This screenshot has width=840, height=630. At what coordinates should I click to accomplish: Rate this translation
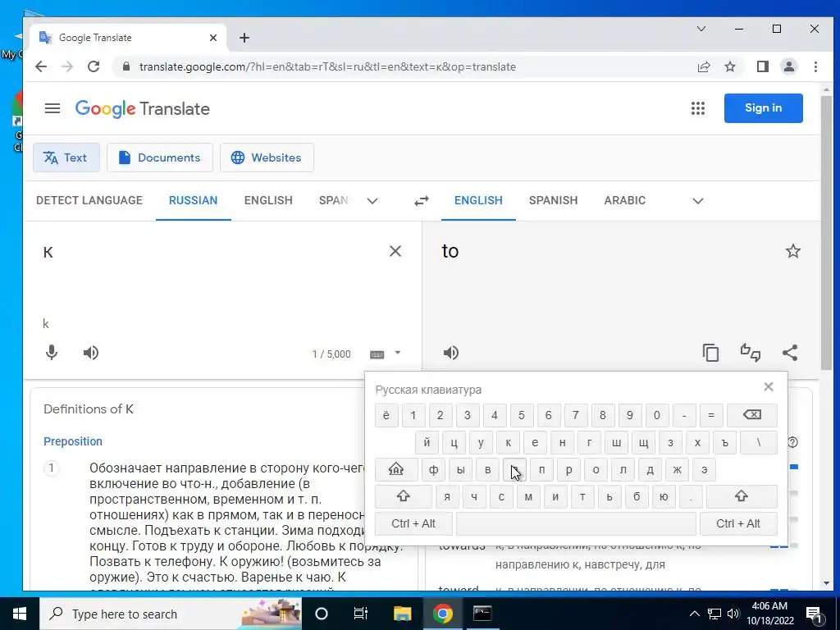750,353
